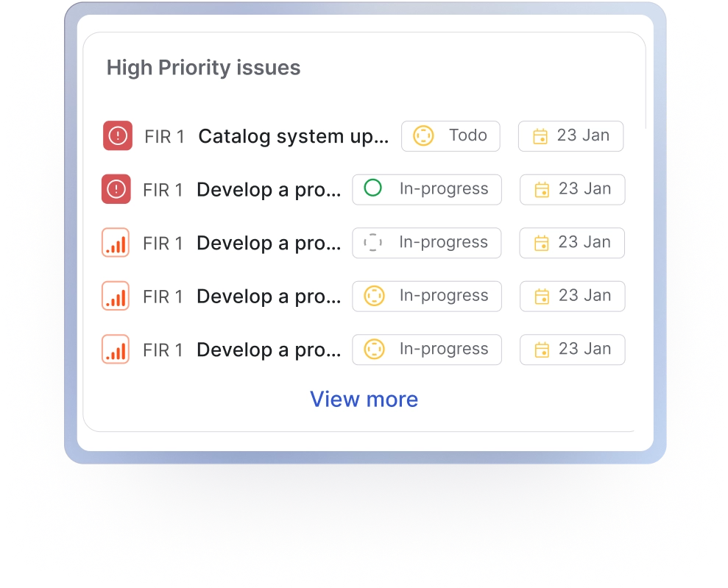Image resolution: width=728 pixels, height=588 pixels.
Task: Open 23 Jan due date on third row
Action: pos(572,243)
